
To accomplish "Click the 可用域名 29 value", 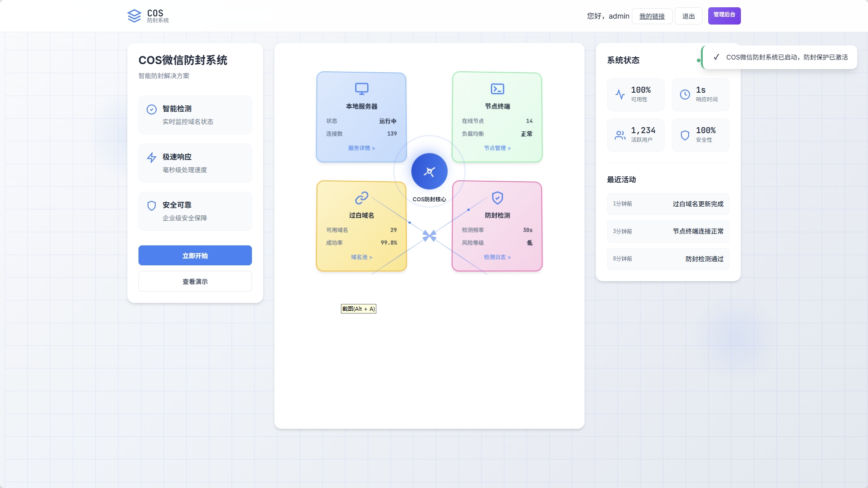I will (x=394, y=230).
